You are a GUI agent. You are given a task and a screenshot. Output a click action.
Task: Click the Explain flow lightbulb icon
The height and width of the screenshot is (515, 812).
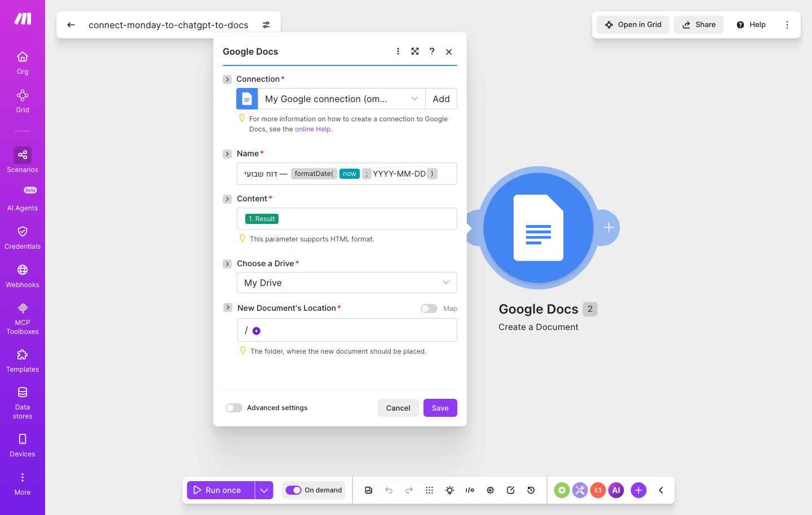450,490
